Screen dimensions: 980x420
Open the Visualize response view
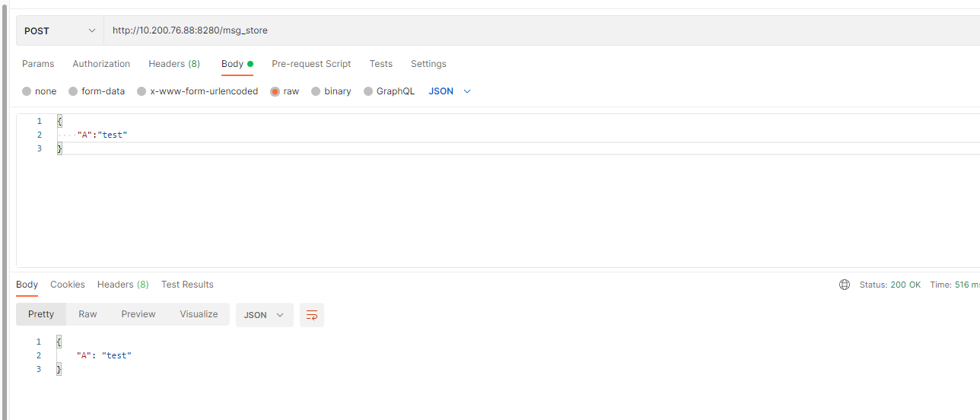pyautogui.click(x=199, y=314)
